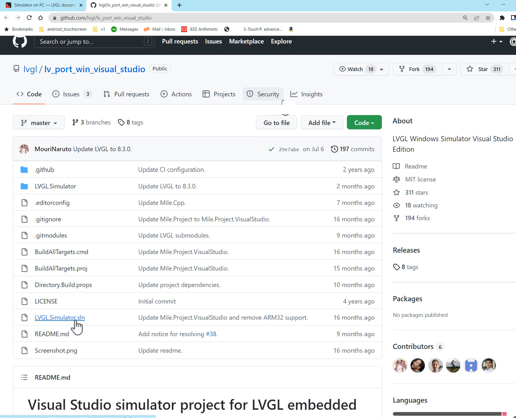Open the lvgl owner link

(30, 69)
